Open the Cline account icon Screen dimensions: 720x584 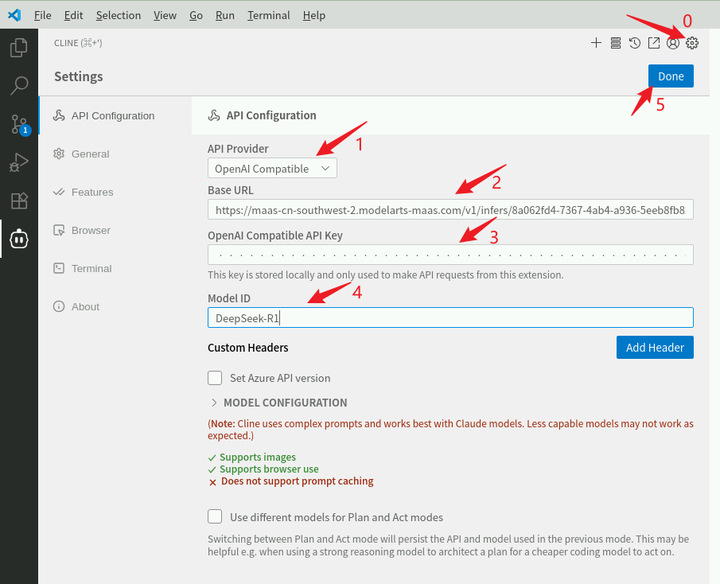click(x=673, y=43)
